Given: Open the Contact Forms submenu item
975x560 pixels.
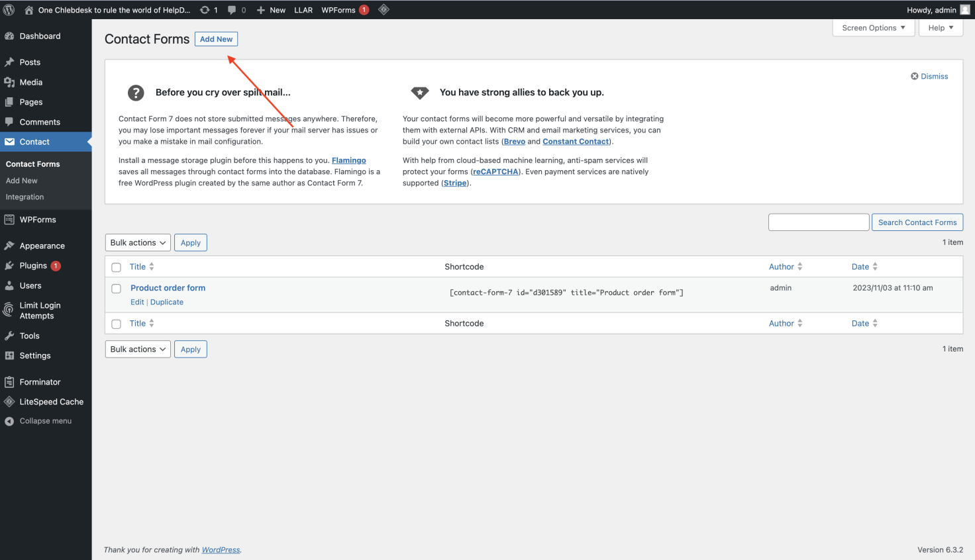Looking at the screenshot, I should 32,164.
